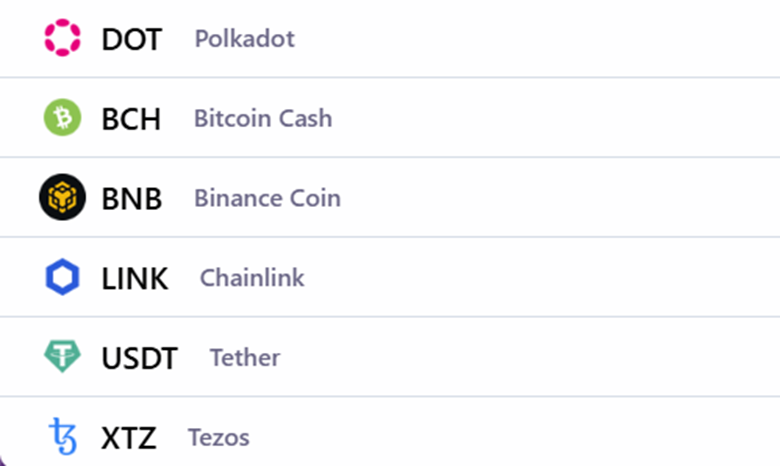Pick USDT in the currency list
Image resolution: width=780 pixels, height=466 pixels.
[140, 358]
